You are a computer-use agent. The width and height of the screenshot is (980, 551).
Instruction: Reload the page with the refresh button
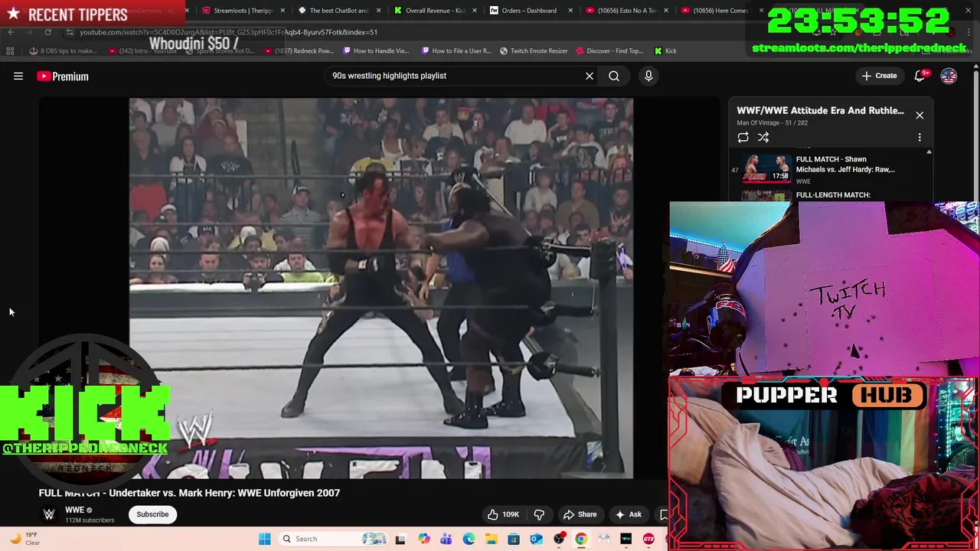click(47, 32)
